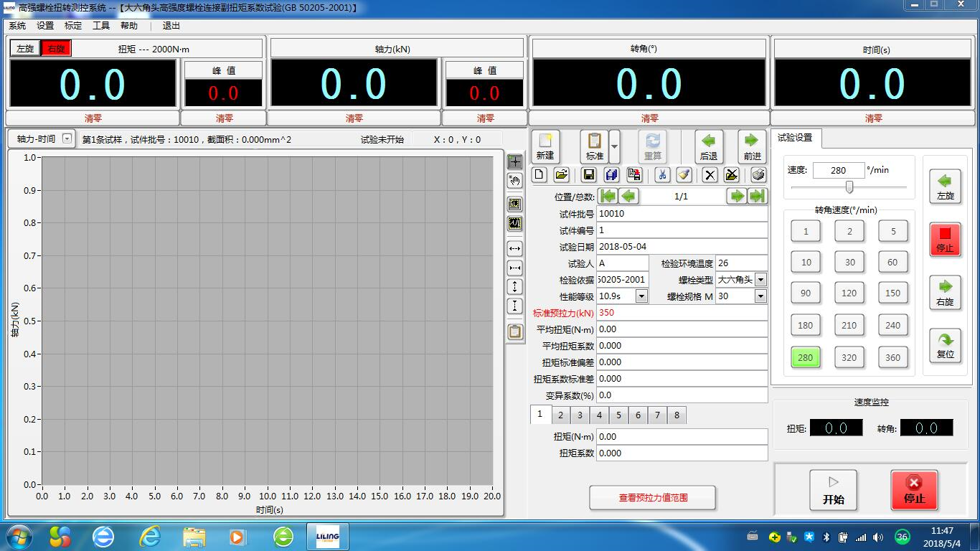This screenshot has height=551, width=980.
Task: Switch to specimen tab 2
Action: [x=560, y=415]
